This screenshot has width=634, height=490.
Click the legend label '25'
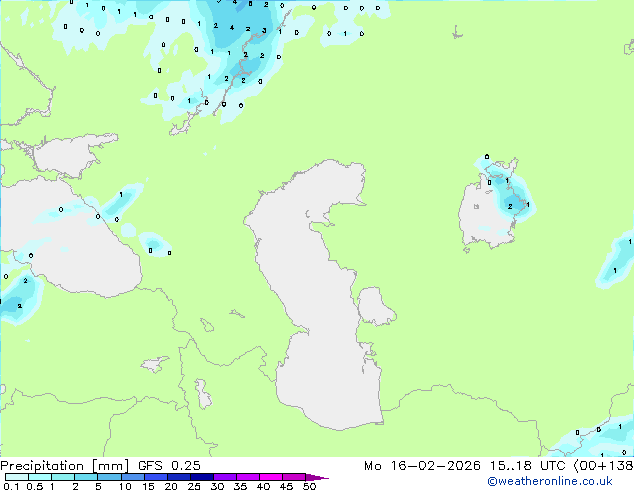[x=194, y=486]
